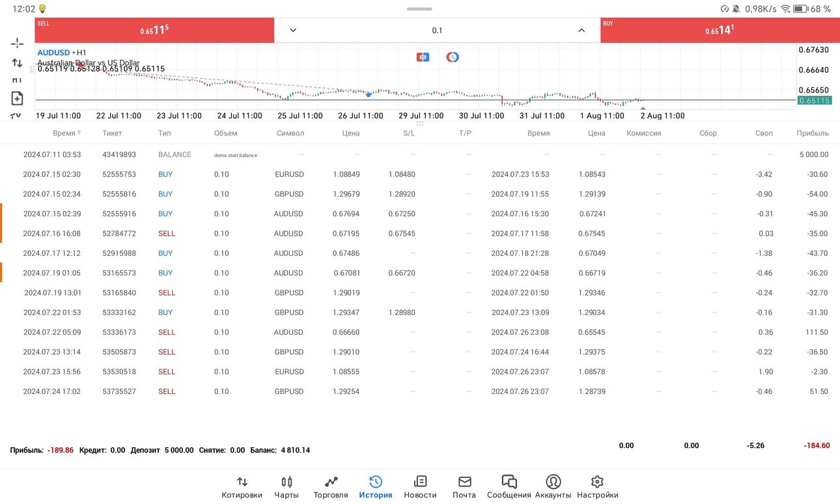Image resolution: width=840 pixels, height=504 pixels.
Task: Tap the Депозит 5 000.00 summary
Action: coord(162,450)
